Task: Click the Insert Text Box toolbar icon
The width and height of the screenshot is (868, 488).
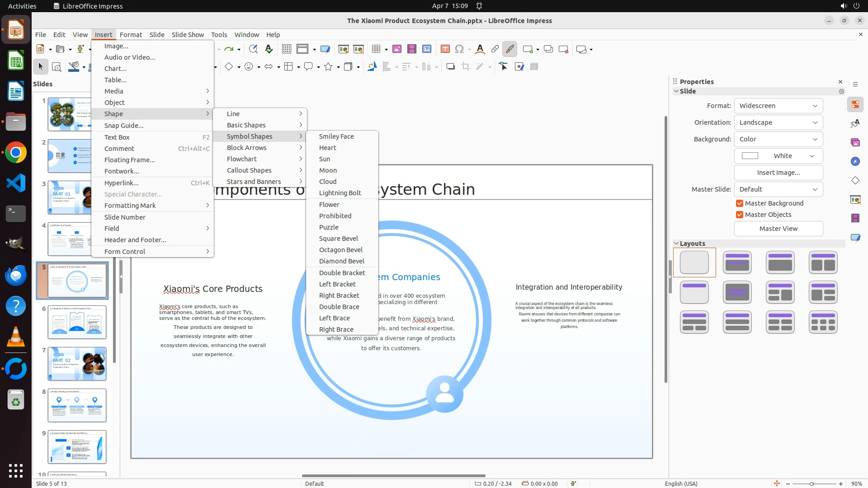Action: 445,49
